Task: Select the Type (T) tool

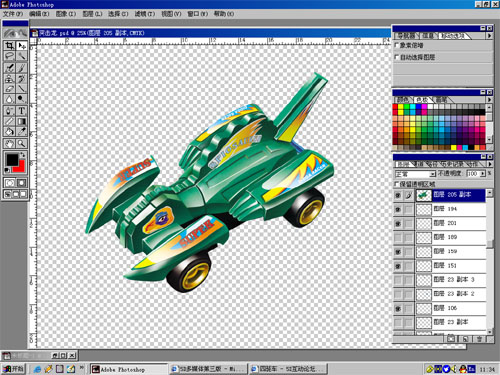Action: point(21,110)
